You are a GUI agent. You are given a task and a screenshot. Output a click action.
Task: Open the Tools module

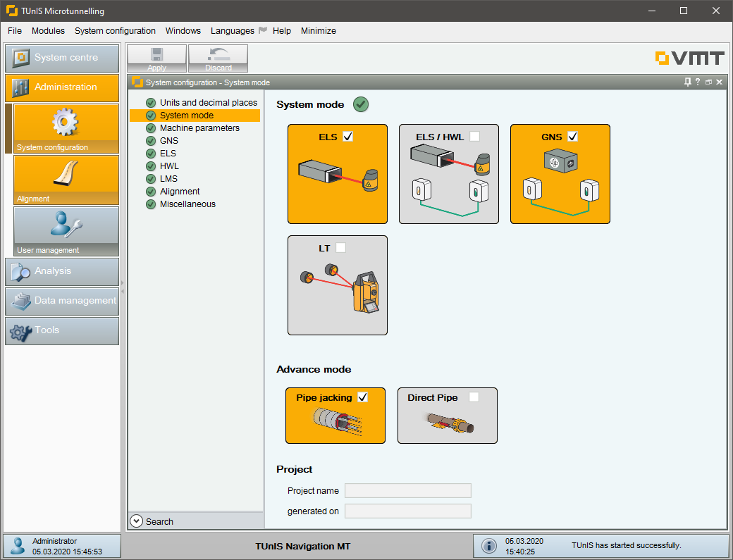[x=62, y=330]
